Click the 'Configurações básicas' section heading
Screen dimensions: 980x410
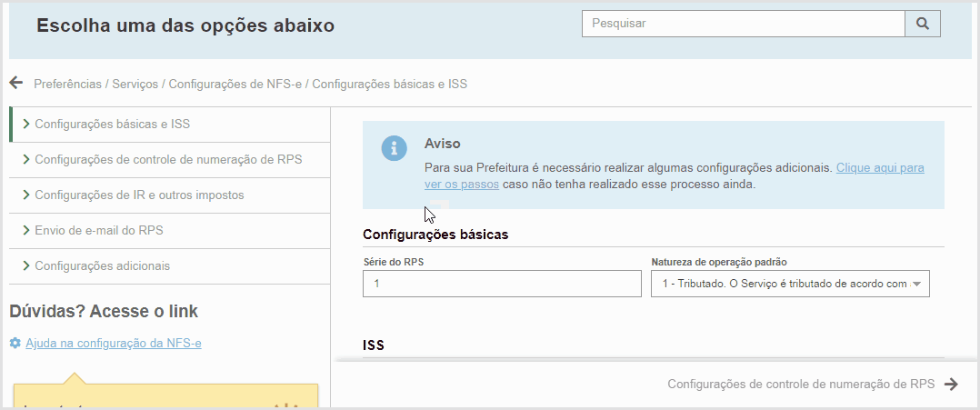435,235
